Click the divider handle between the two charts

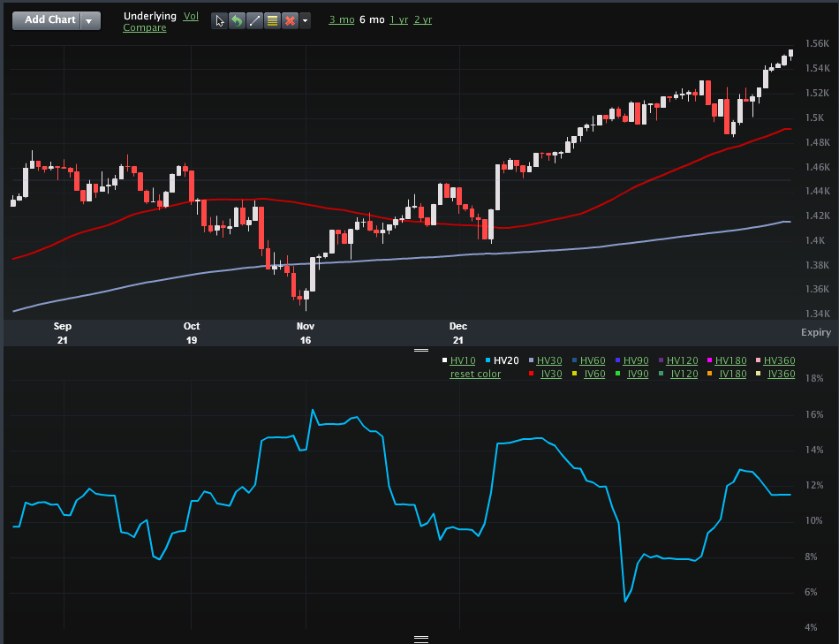(x=420, y=350)
